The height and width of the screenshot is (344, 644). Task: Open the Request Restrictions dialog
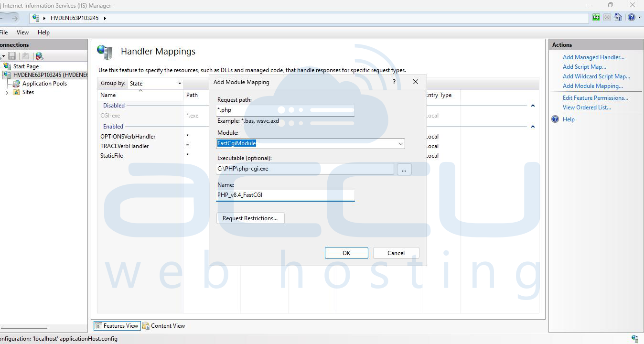pyautogui.click(x=250, y=218)
